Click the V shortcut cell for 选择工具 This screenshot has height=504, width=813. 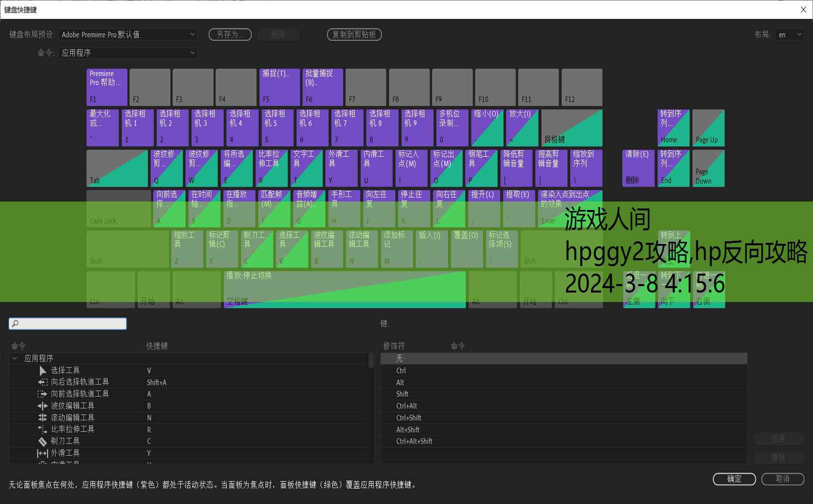coord(149,371)
